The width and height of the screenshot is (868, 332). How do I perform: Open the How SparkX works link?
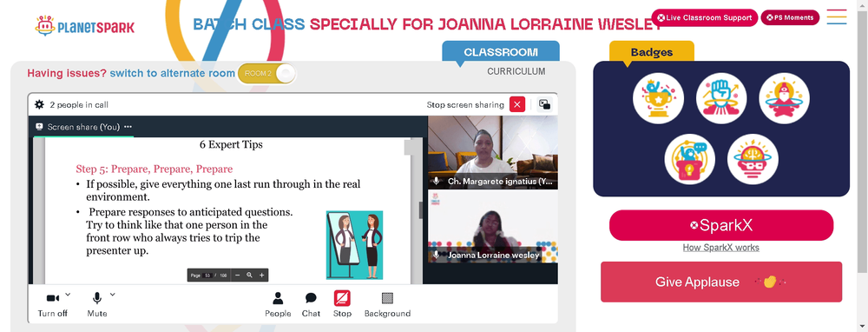click(720, 248)
